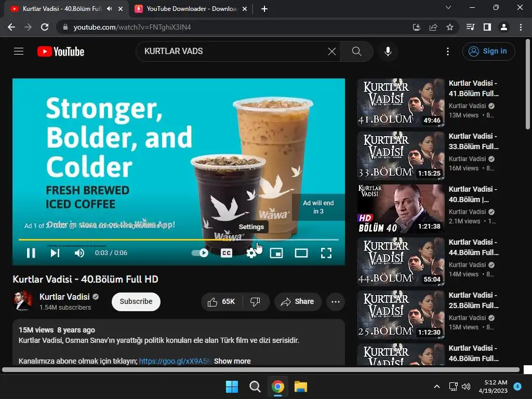This screenshot has height=399, width=532.
Task: Enter full screen mode
Action: 326,253
